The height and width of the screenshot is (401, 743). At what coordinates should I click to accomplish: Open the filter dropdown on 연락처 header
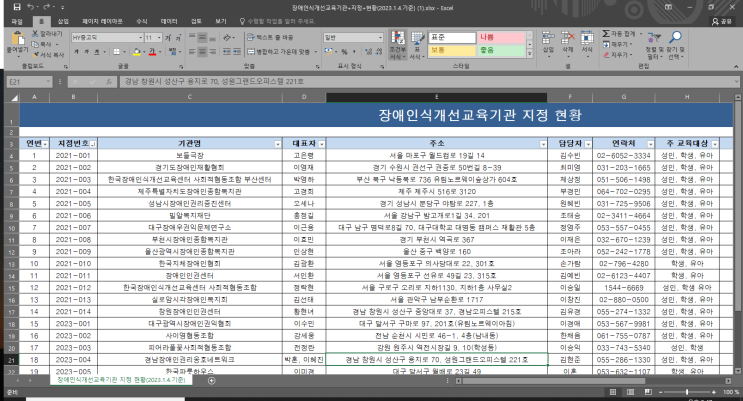[x=651, y=144]
